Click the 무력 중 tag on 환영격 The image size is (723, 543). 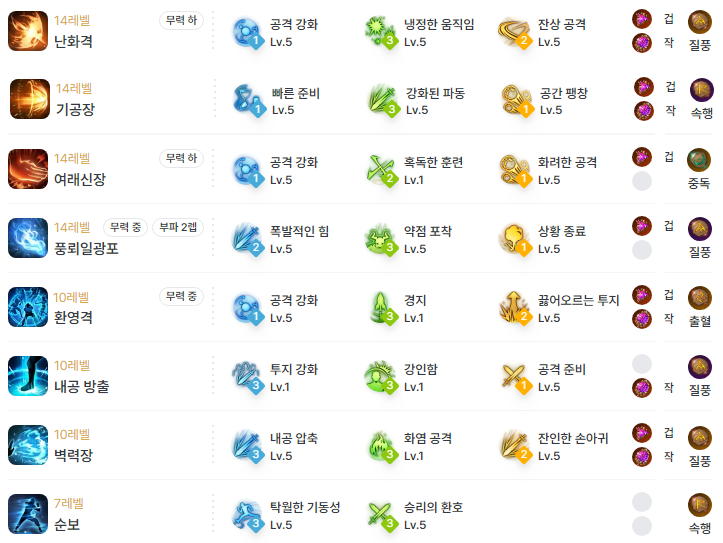coord(181,296)
